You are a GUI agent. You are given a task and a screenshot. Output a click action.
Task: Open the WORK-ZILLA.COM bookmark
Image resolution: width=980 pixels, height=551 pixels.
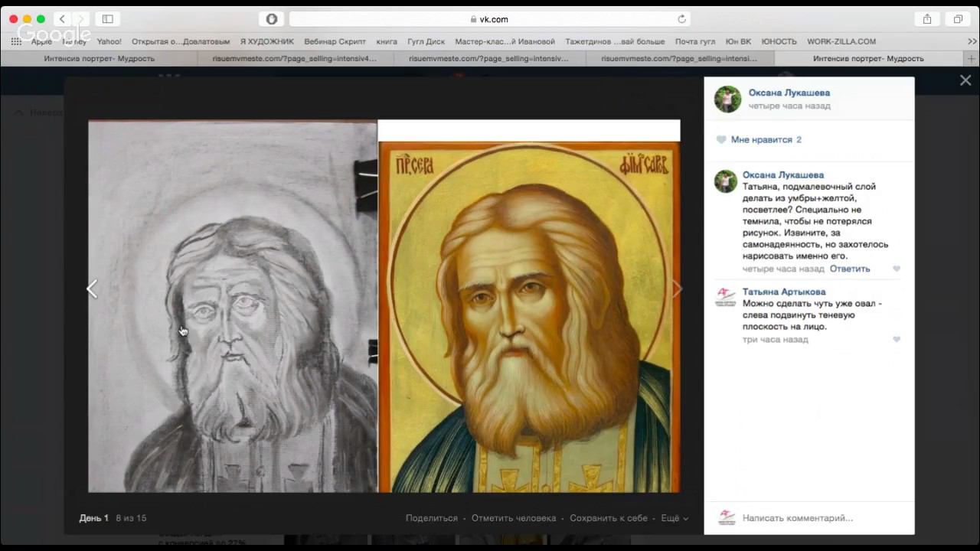pos(841,41)
